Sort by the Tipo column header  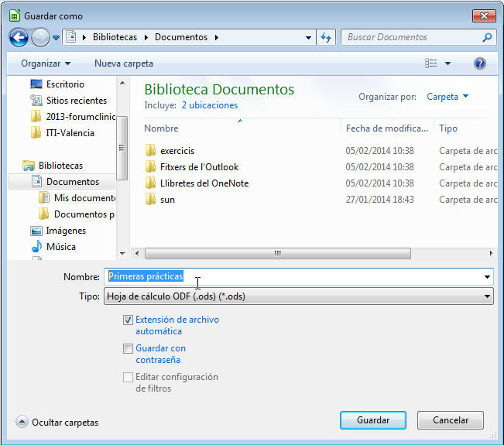pyautogui.click(x=448, y=128)
